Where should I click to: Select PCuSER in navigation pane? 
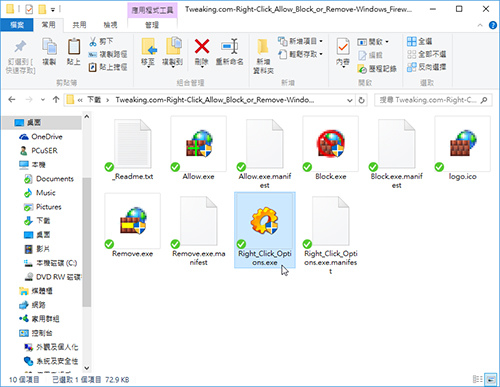click(x=38, y=151)
